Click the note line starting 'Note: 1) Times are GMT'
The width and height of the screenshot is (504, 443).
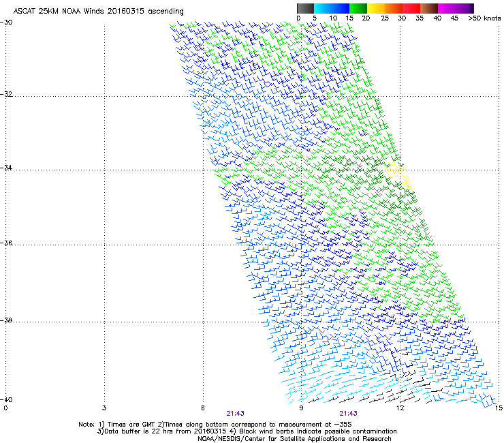pos(215,425)
